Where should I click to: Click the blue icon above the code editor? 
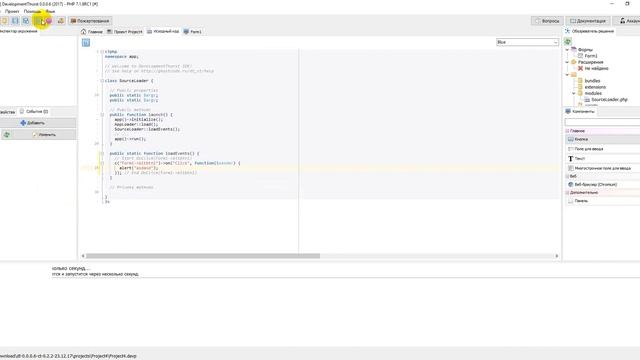point(86,42)
